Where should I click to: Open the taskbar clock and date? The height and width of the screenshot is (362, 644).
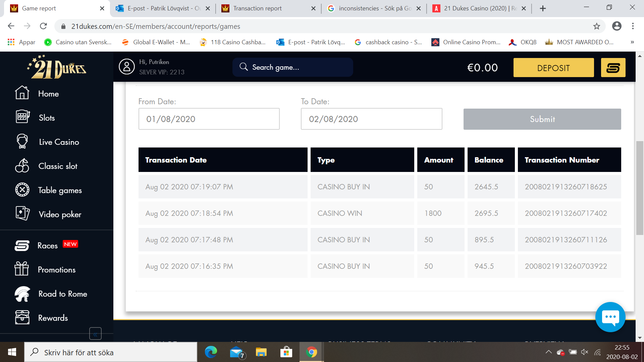(x=622, y=352)
